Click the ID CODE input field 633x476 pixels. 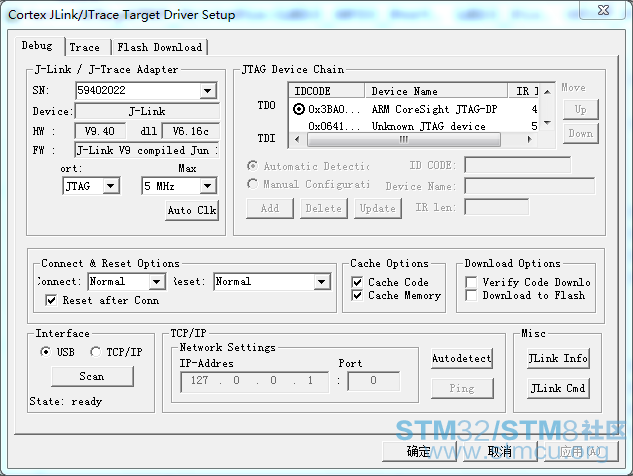pos(518,165)
